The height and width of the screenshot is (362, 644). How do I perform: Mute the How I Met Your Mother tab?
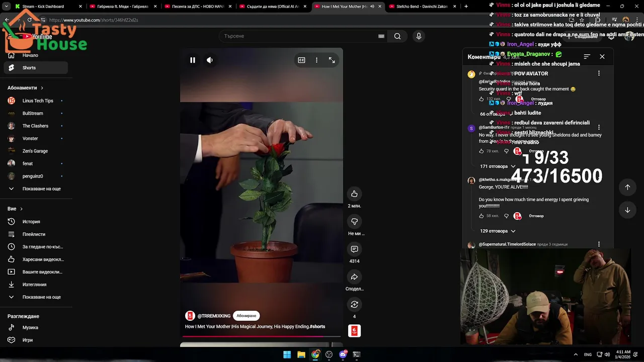pyautogui.click(x=372, y=7)
